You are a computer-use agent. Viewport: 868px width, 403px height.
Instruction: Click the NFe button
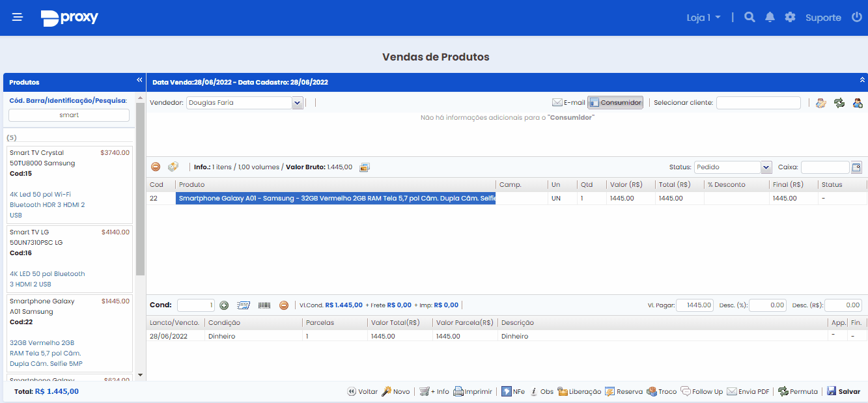pos(513,391)
